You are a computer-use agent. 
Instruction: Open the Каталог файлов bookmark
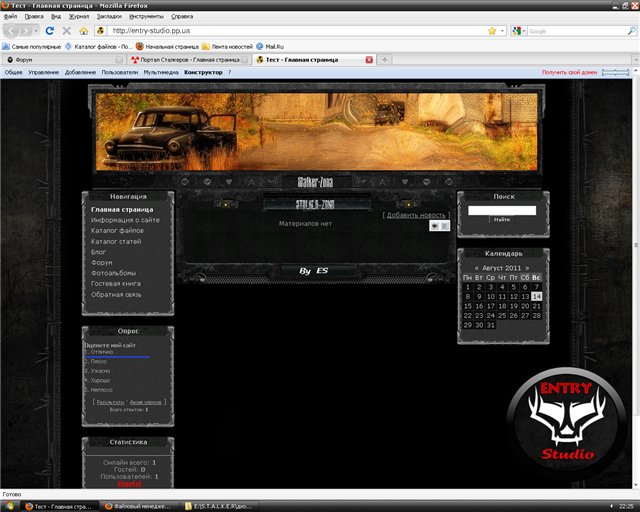click(x=99, y=47)
